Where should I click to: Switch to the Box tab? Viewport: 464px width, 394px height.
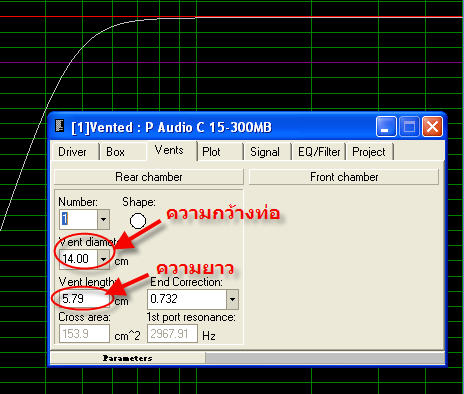pyautogui.click(x=116, y=152)
